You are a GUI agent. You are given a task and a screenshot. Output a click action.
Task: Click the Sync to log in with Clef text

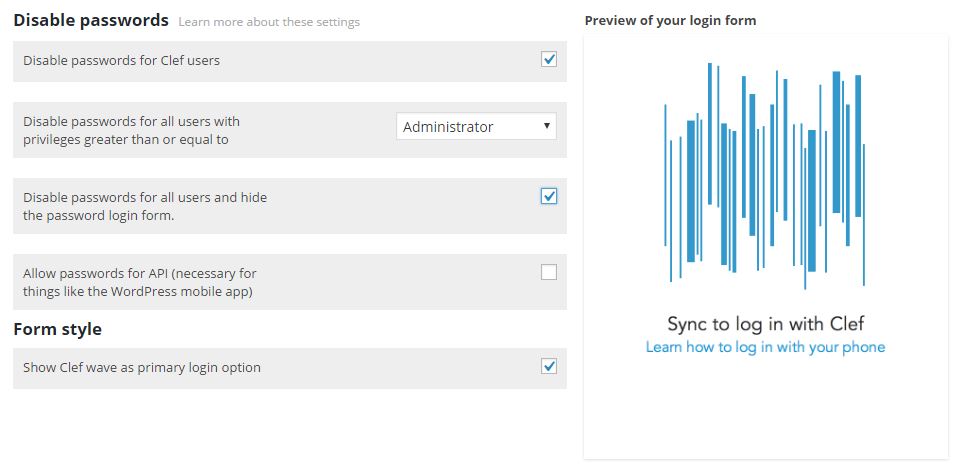point(765,323)
